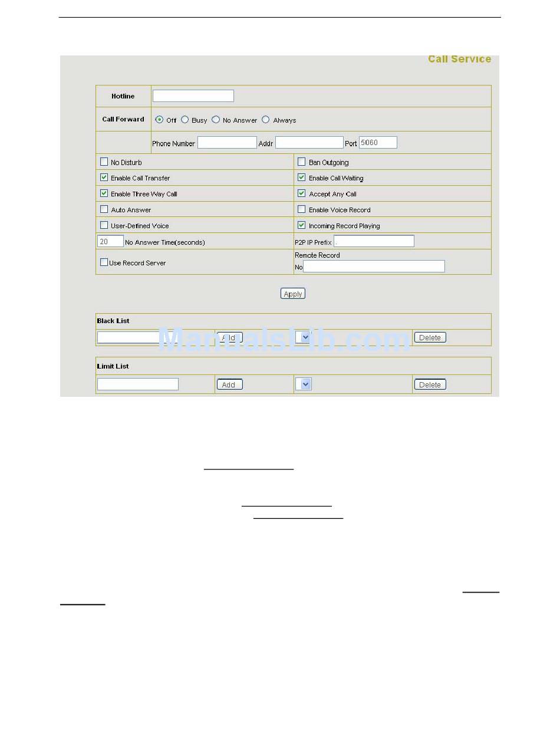Uncheck Enable Call Waiting
This screenshot has width=560, height=743.
pos(302,177)
